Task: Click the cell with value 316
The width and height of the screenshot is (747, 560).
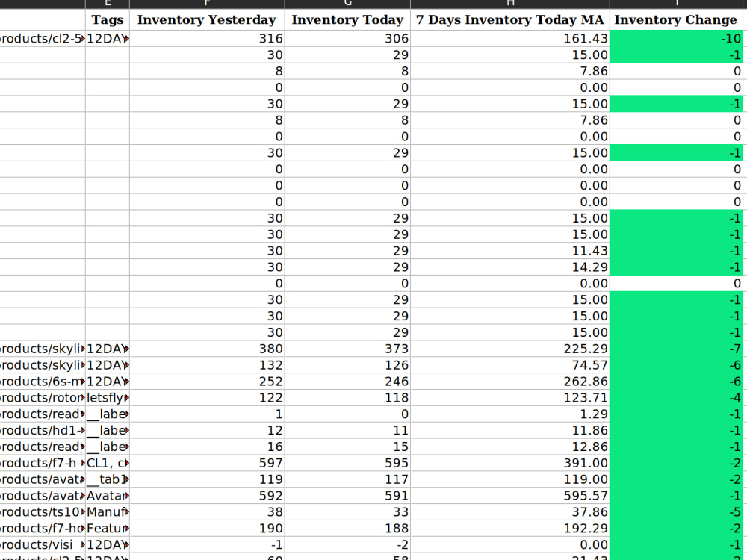Action: click(x=207, y=39)
